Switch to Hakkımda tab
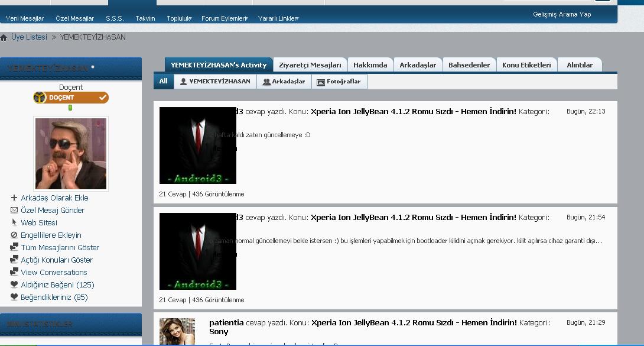 tap(370, 65)
